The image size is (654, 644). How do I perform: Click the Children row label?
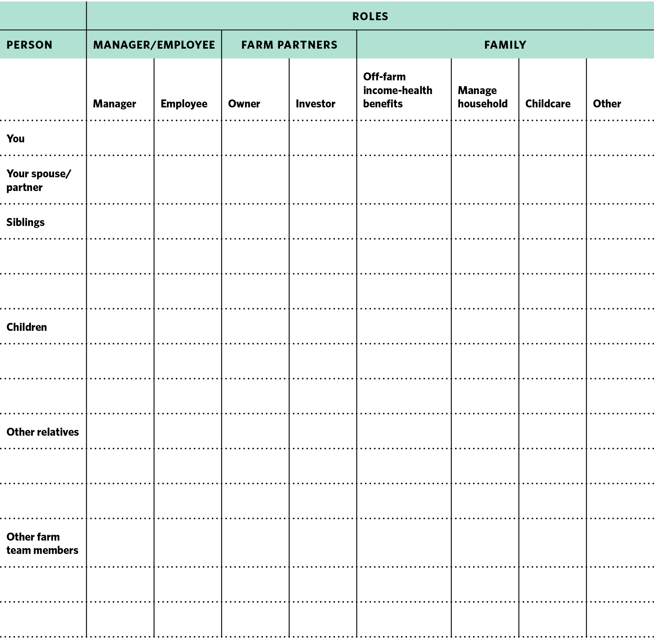27,327
